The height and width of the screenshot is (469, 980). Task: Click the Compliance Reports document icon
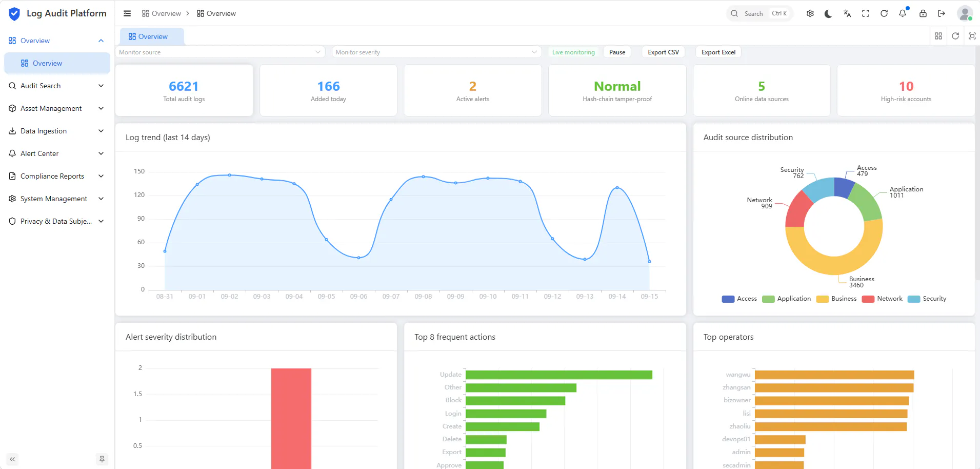(x=12, y=176)
